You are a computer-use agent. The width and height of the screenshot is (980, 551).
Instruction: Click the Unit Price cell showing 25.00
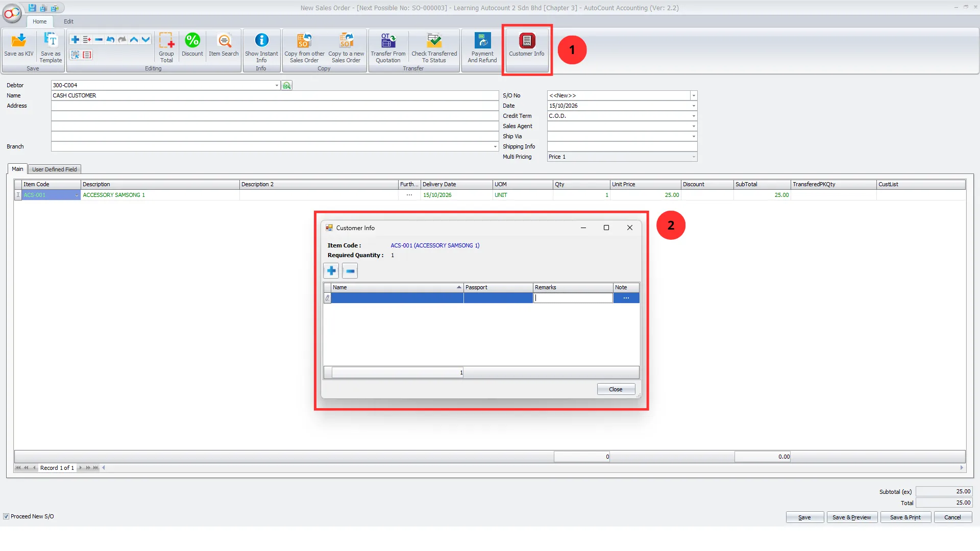click(x=645, y=195)
